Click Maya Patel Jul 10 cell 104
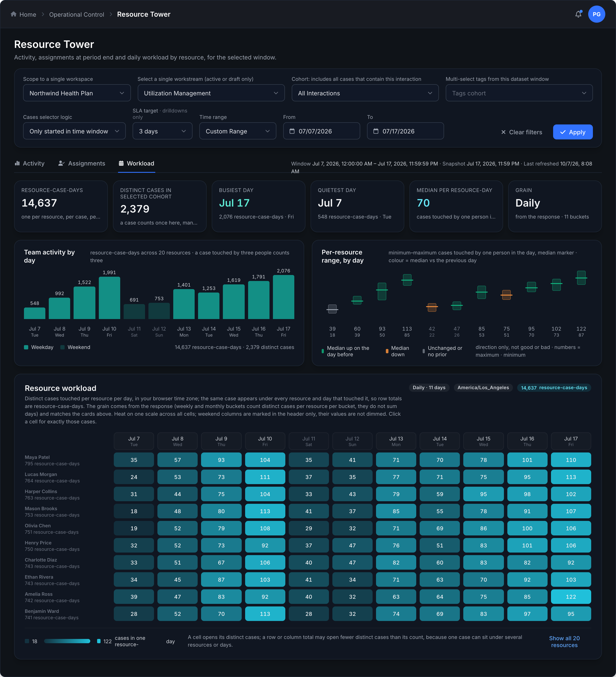The image size is (616, 677). [x=265, y=460]
